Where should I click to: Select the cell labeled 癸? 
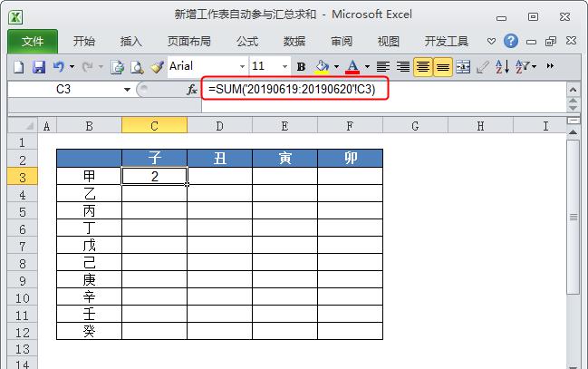point(90,331)
